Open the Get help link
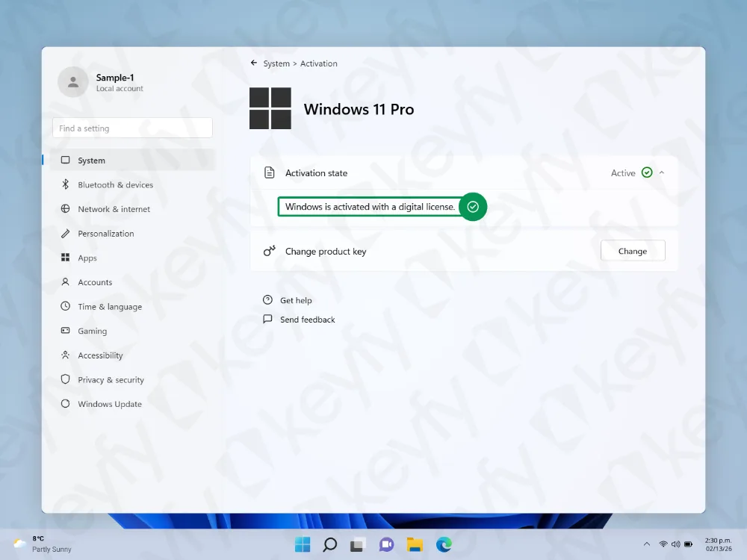The height and width of the screenshot is (560, 747). click(x=296, y=300)
